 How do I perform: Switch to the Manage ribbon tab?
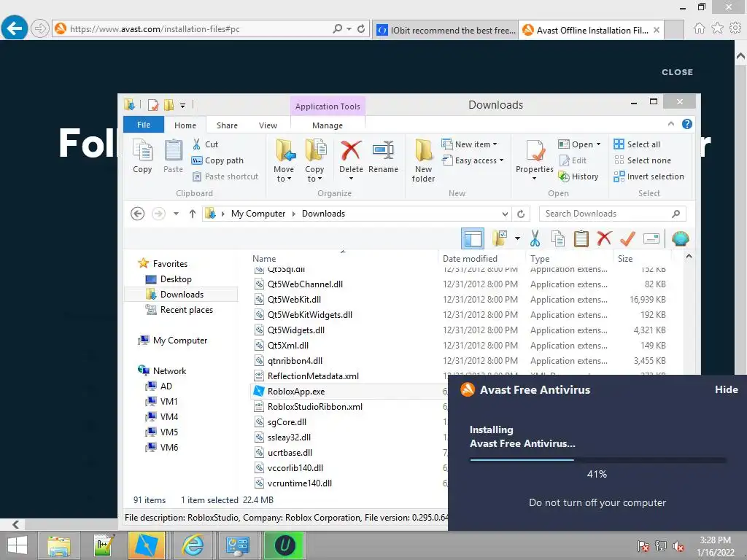point(328,125)
